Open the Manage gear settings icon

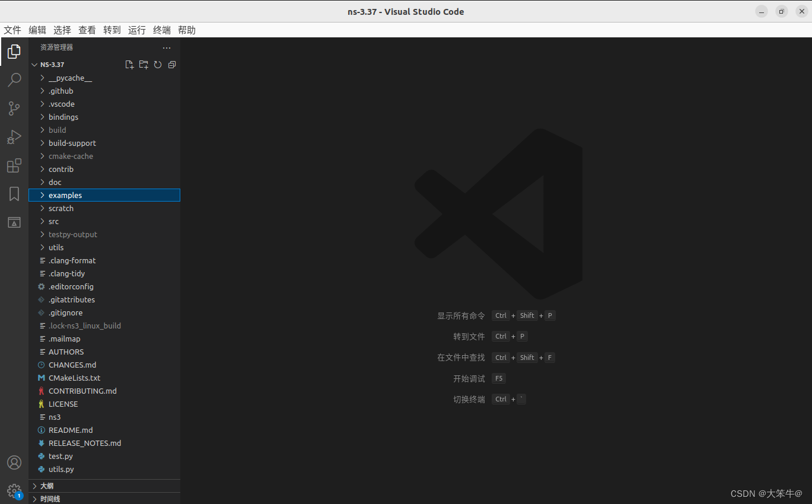click(14, 491)
